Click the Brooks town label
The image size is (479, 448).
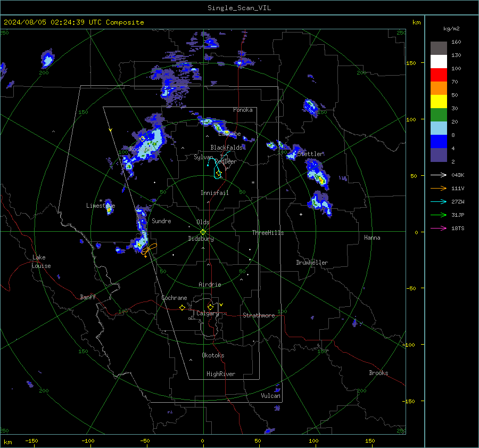click(x=378, y=373)
